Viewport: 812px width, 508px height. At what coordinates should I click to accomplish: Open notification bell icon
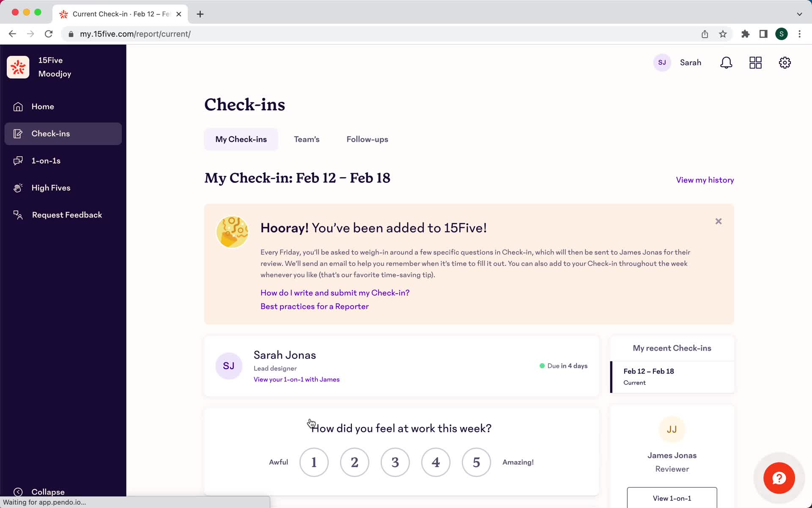click(x=727, y=63)
